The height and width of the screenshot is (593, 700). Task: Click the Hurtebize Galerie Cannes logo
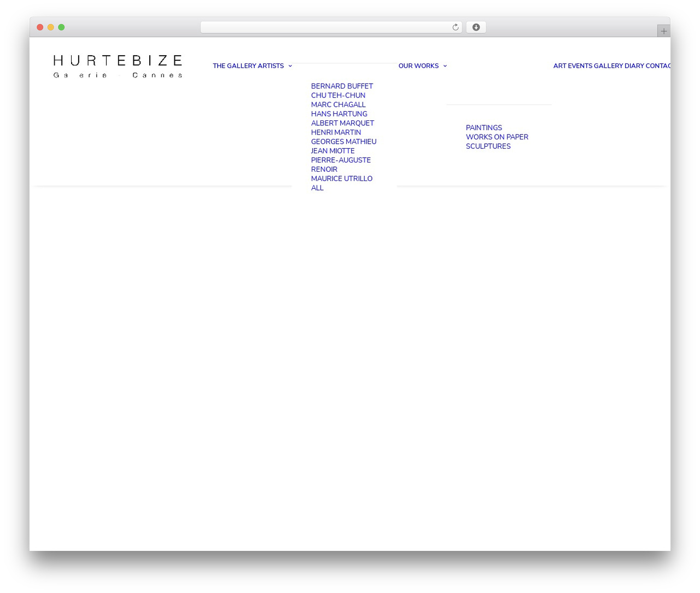pyautogui.click(x=118, y=66)
